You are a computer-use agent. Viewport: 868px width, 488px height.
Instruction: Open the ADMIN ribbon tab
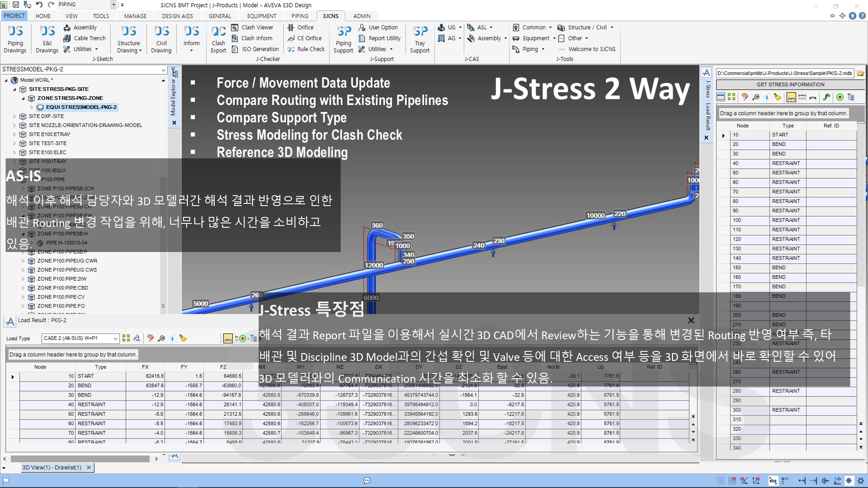(362, 16)
